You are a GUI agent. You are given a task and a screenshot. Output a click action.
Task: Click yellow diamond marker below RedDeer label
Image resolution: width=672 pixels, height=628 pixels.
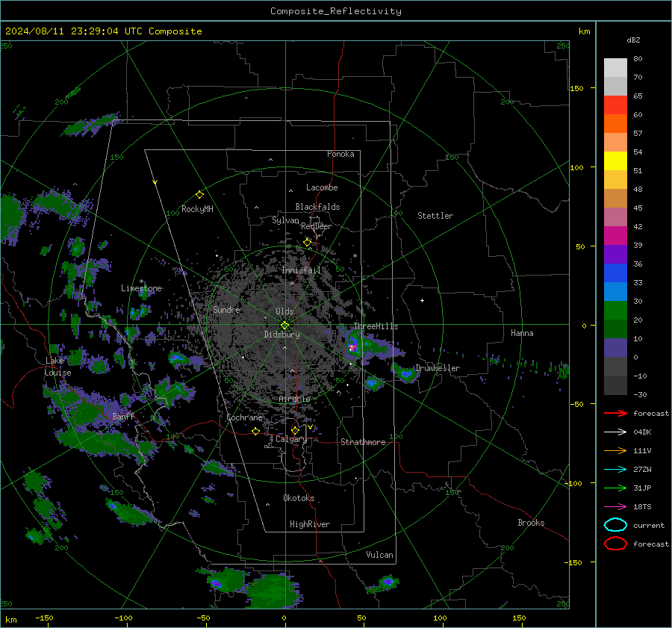[308, 243]
